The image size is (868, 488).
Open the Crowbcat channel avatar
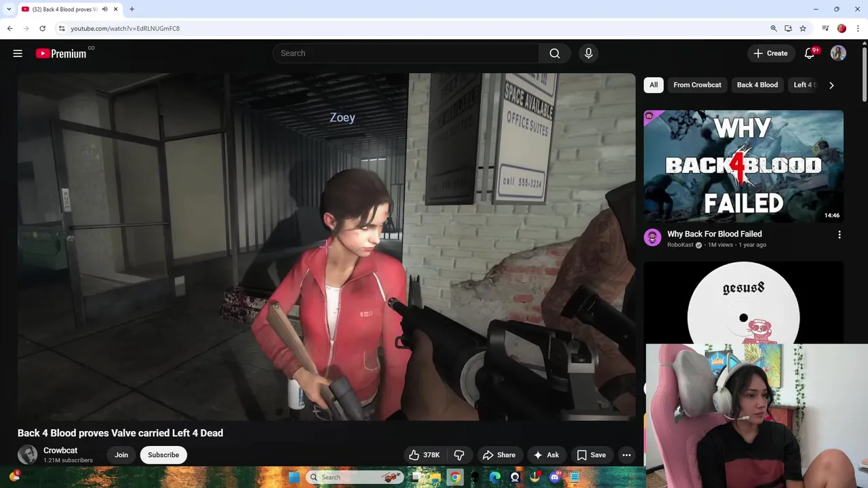27,455
